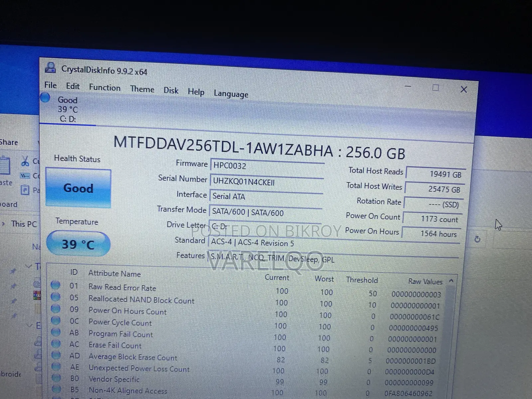Screen dimensions: 532x399
Task: Click the Cut scissors icon in File Explorer
Action: click(x=25, y=161)
